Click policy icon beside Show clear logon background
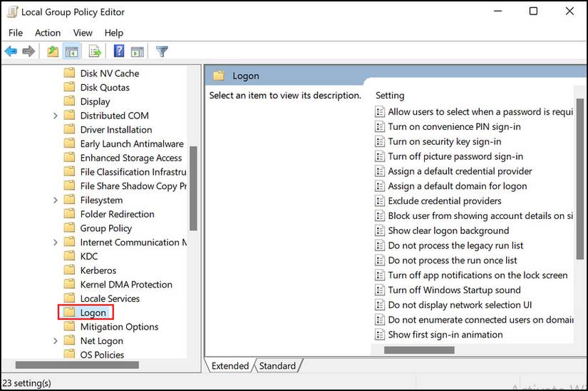 [x=380, y=230]
